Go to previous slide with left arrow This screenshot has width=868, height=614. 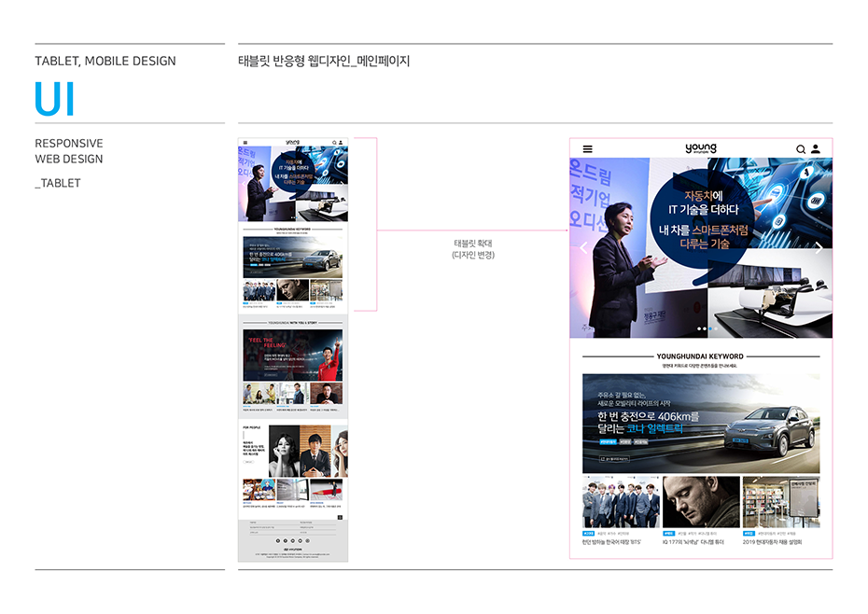pyautogui.click(x=584, y=248)
